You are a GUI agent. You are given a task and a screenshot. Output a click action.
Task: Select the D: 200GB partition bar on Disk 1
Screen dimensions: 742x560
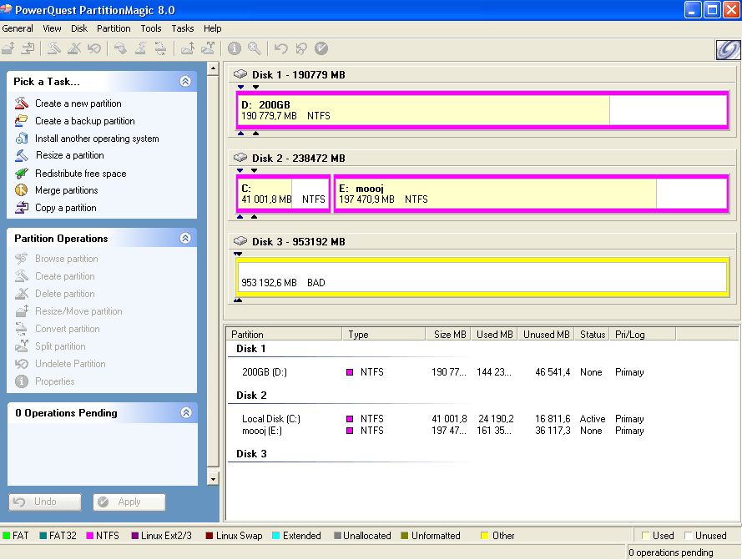(482, 110)
